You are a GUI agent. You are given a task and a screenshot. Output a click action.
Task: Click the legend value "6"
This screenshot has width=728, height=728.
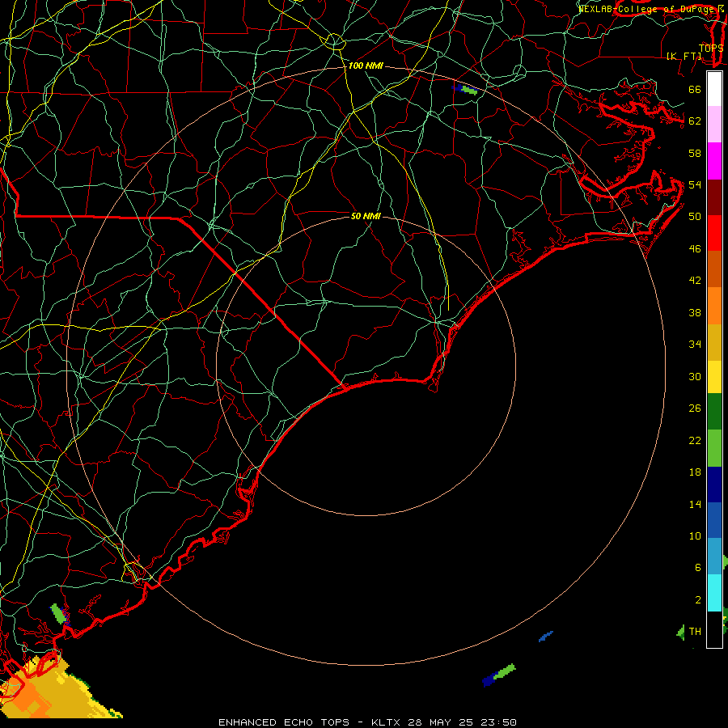point(697,568)
